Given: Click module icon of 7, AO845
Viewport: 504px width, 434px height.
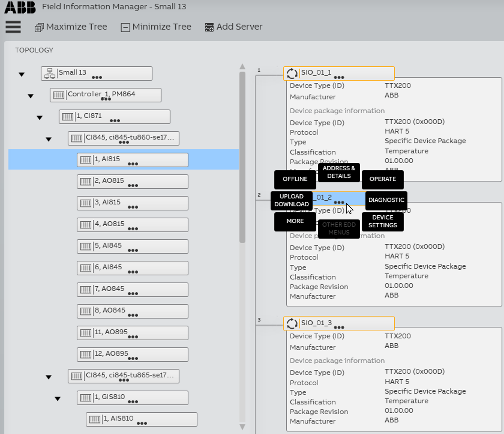Looking at the screenshot, I should (x=86, y=289).
